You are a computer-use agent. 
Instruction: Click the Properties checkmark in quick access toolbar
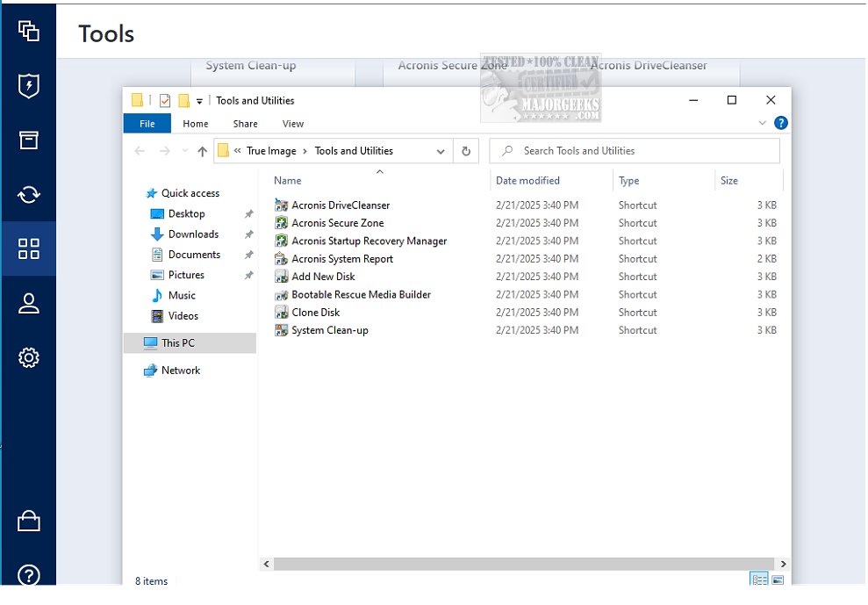[165, 101]
